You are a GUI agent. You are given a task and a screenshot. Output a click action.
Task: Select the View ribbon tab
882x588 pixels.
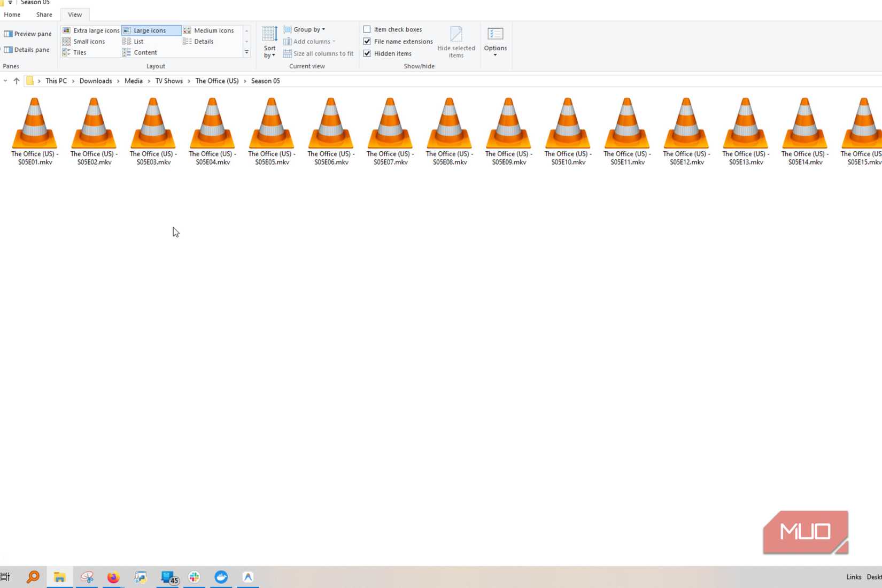(x=75, y=14)
